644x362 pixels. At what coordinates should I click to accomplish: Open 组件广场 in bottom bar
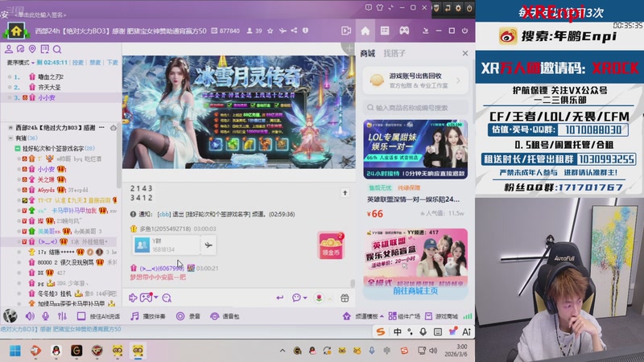coord(405,316)
